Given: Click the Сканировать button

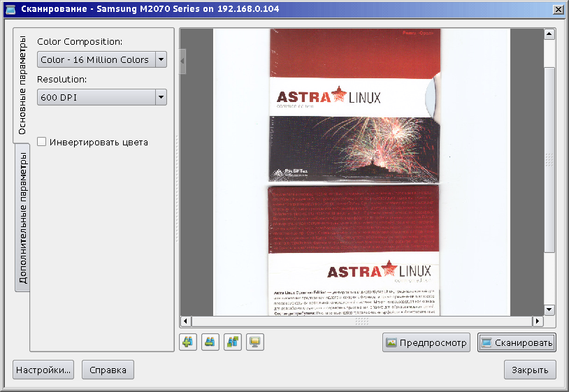Looking at the screenshot, I should [517, 342].
